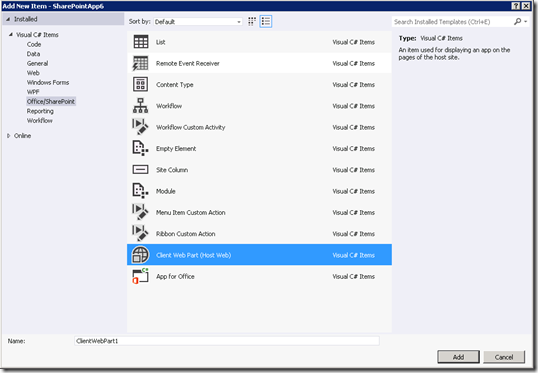538x373 pixels.
Task: Click Visual C# Items label in App for Office row
Action: click(353, 276)
